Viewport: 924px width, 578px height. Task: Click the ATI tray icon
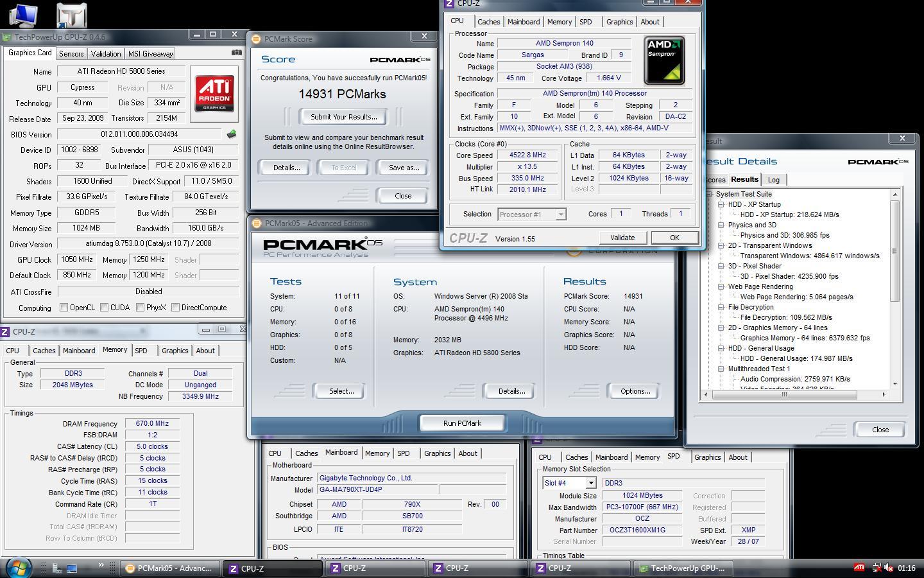pyautogui.click(x=859, y=568)
